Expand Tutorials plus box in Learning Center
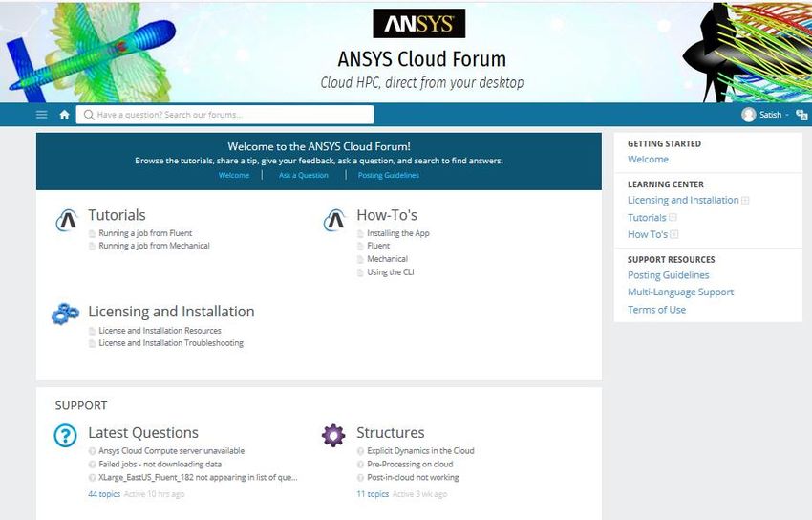812x520 pixels. (x=673, y=218)
